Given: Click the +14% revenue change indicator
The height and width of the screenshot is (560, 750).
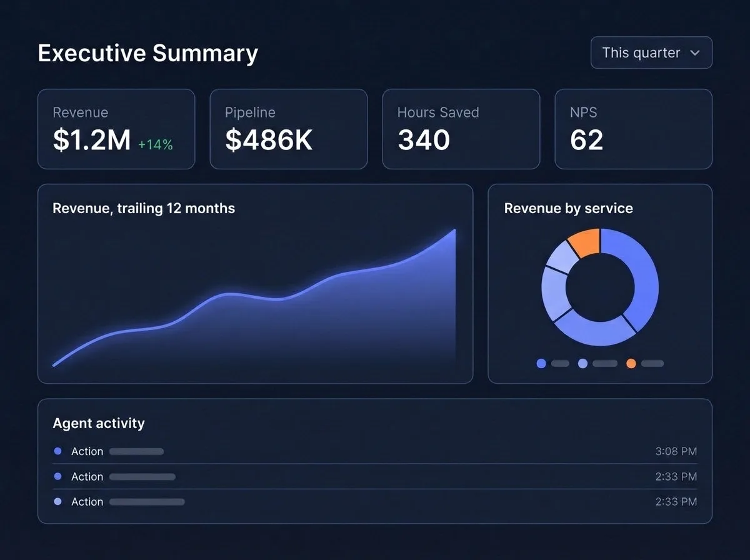Looking at the screenshot, I should click(x=155, y=144).
